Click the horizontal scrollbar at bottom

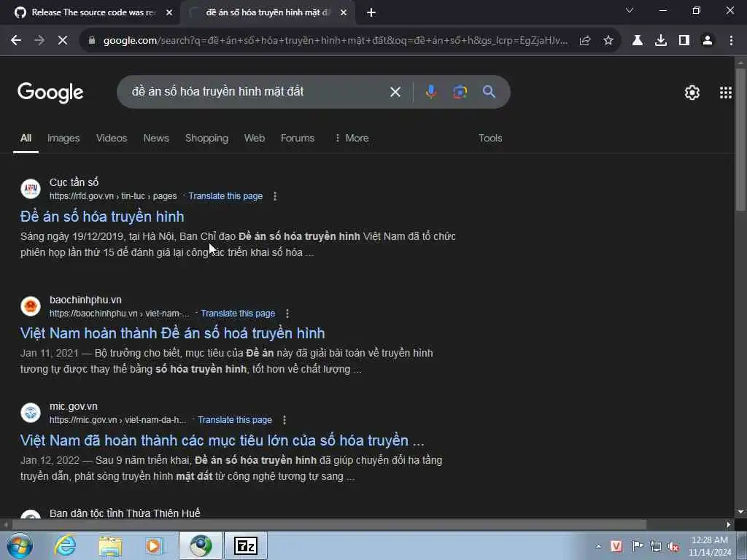coord(329,525)
